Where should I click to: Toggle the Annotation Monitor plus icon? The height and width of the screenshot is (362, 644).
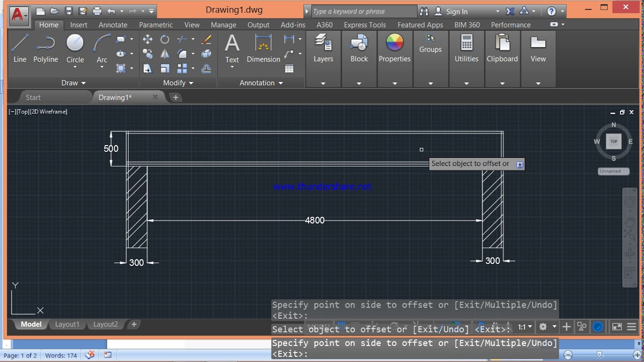point(567,327)
